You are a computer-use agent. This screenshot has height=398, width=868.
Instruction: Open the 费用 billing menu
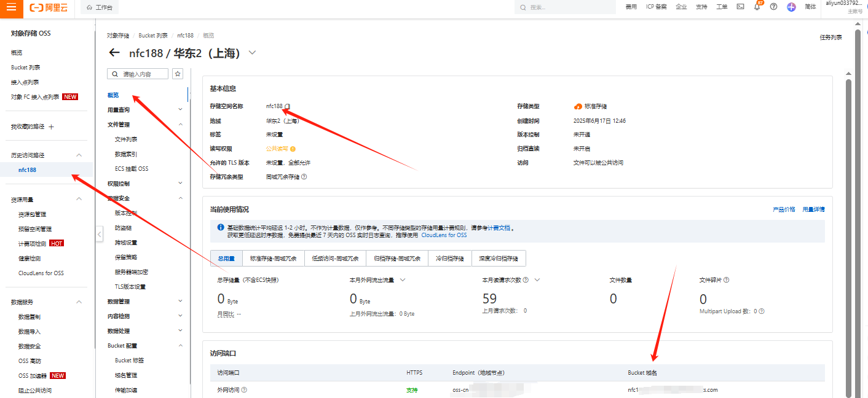tap(631, 7)
